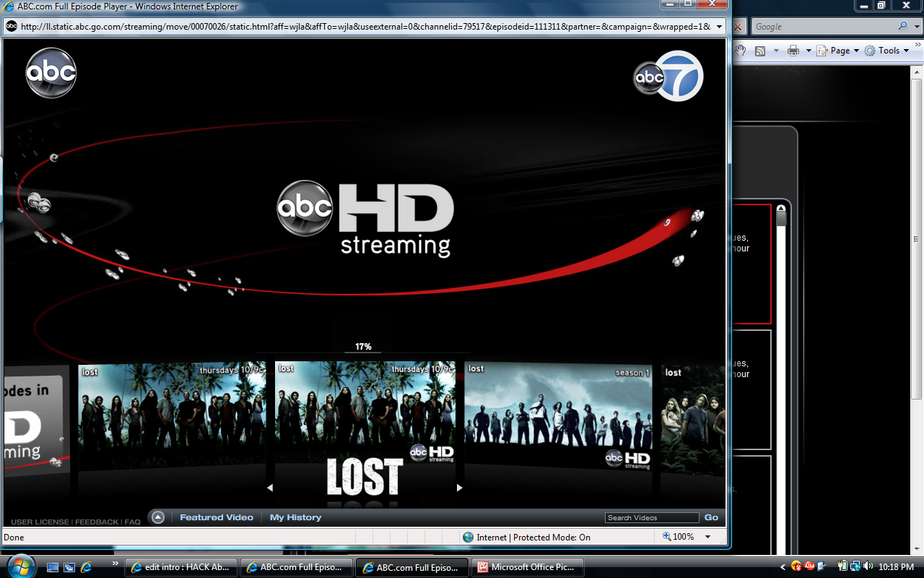
Task: Click the 'Done' status bar text
Action: (14, 538)
